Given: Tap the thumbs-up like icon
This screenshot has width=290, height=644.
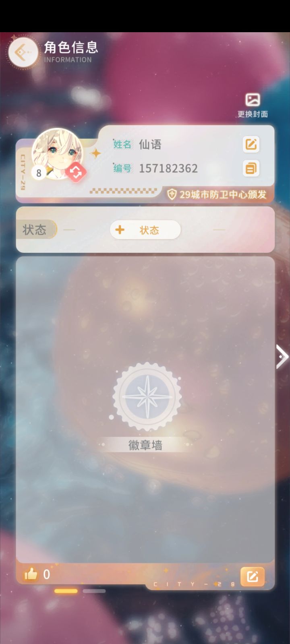Looking at the screenshot, I should 31,574.
